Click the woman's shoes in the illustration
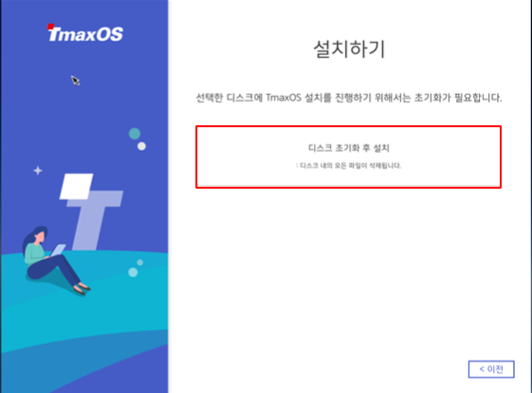 [x=82, y=289]
